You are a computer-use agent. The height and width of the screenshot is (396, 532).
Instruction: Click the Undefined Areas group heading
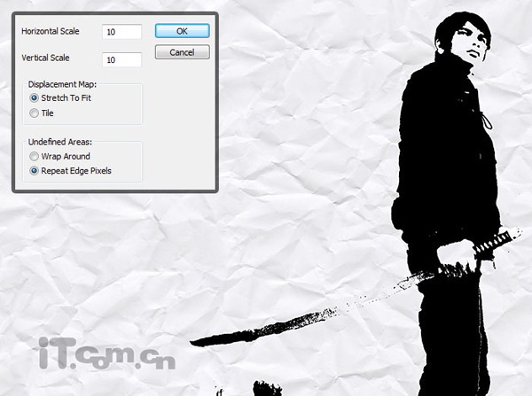click(60, 142)
